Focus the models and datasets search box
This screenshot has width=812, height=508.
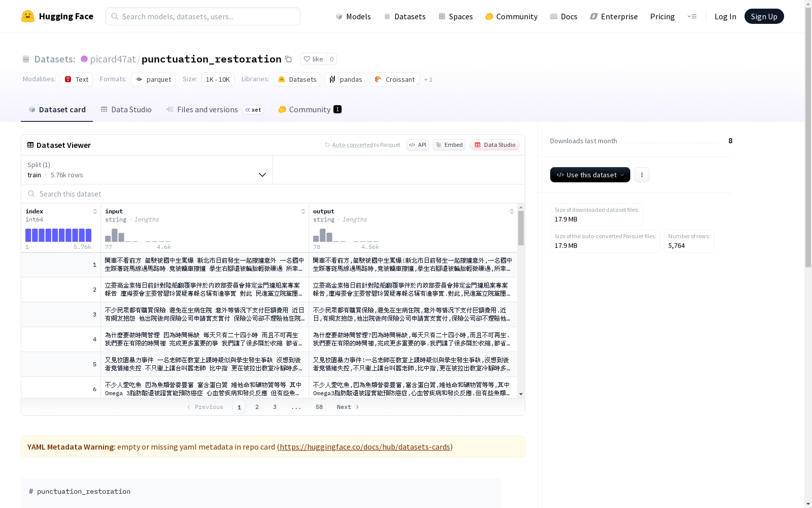click(203, 16)
